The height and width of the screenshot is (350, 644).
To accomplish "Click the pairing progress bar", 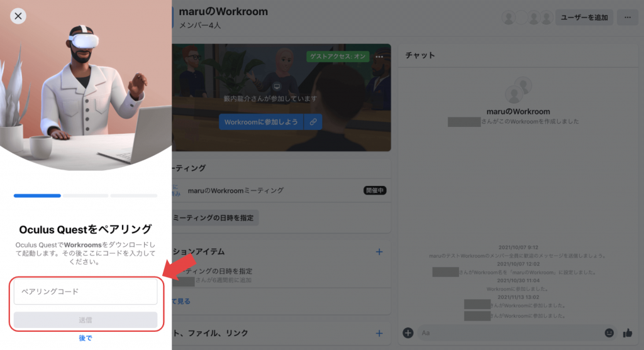I will [x=86, y=195].
